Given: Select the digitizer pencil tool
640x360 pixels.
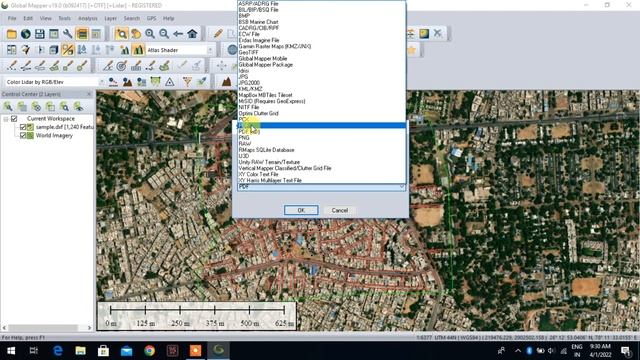Looking at the screenshot, I should coord(218,34).
